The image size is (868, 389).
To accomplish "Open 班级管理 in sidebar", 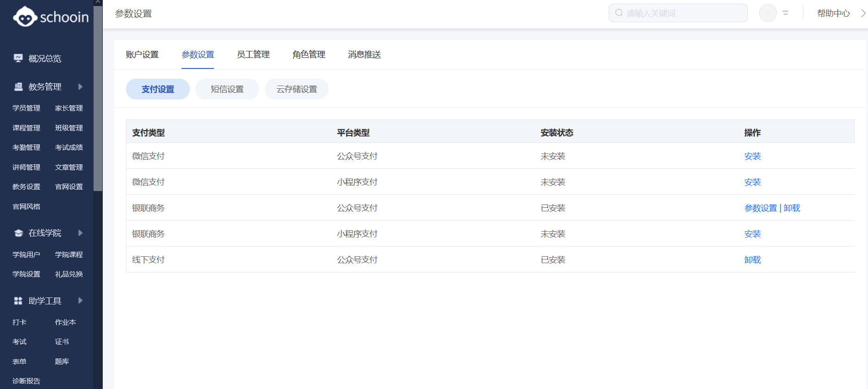I will click(x=69, y=128).
